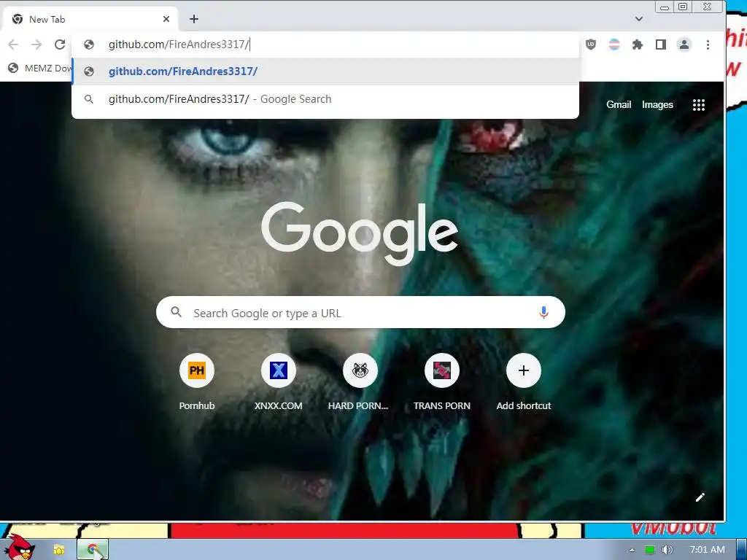
Task: Open the PH shortcut tile
Action: (x=197, y=370)
